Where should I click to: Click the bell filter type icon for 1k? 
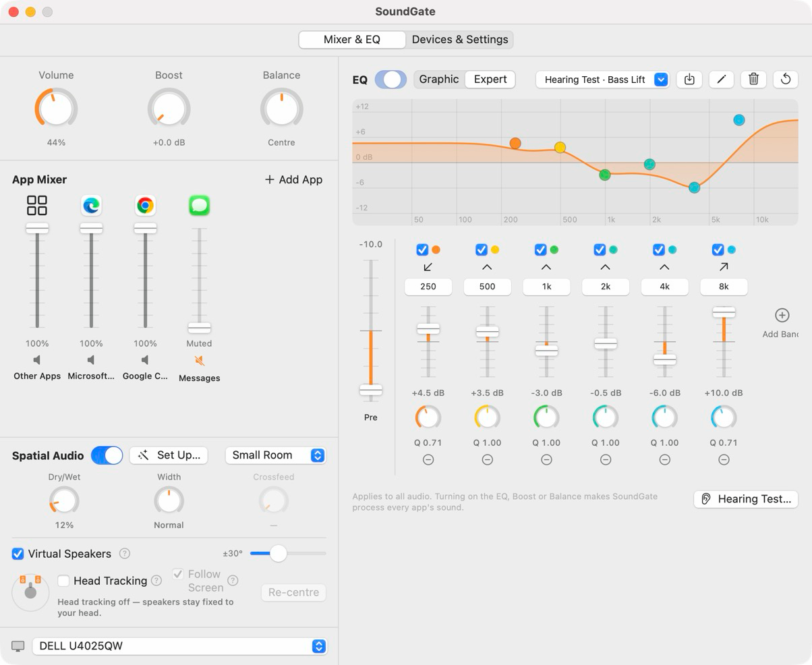tap(546, 267)
